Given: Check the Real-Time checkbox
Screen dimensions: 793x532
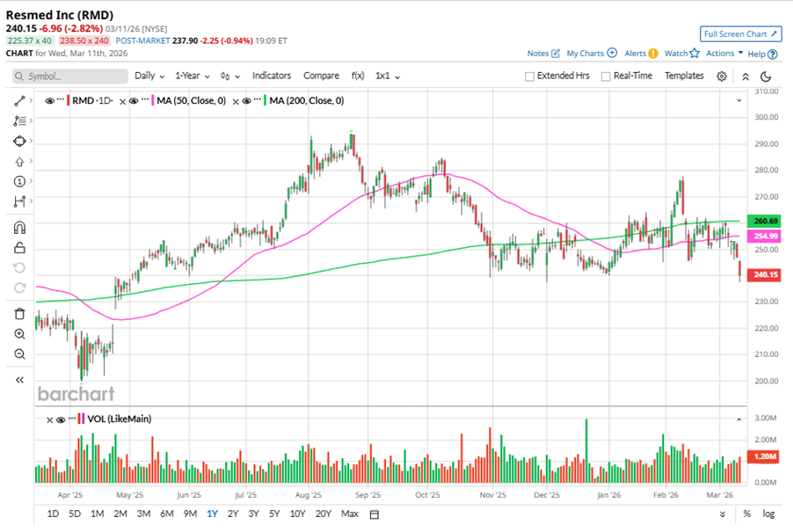Looking at the screenshot, I should [x=606, y=77].
